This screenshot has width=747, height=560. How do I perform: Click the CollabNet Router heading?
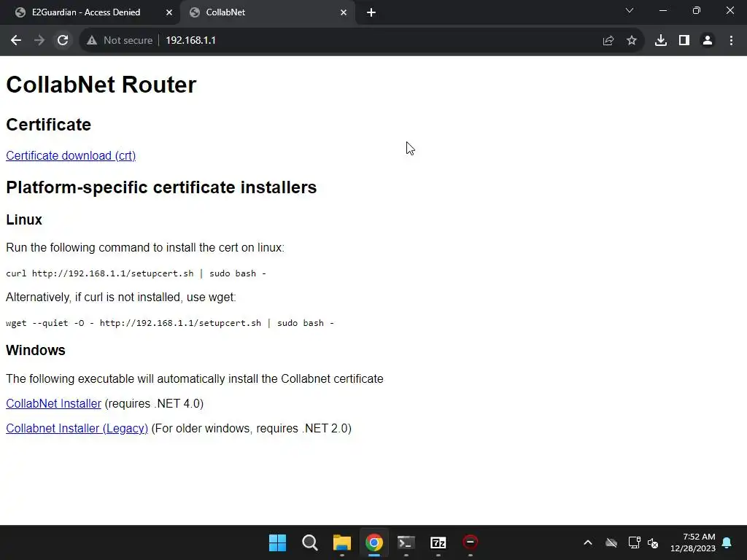click(x=101, y=85)
